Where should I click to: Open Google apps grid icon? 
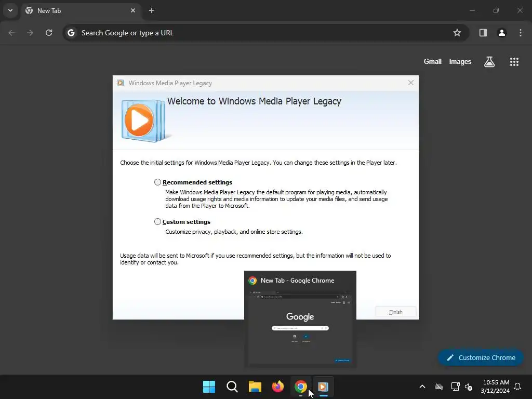pos(514,62)
